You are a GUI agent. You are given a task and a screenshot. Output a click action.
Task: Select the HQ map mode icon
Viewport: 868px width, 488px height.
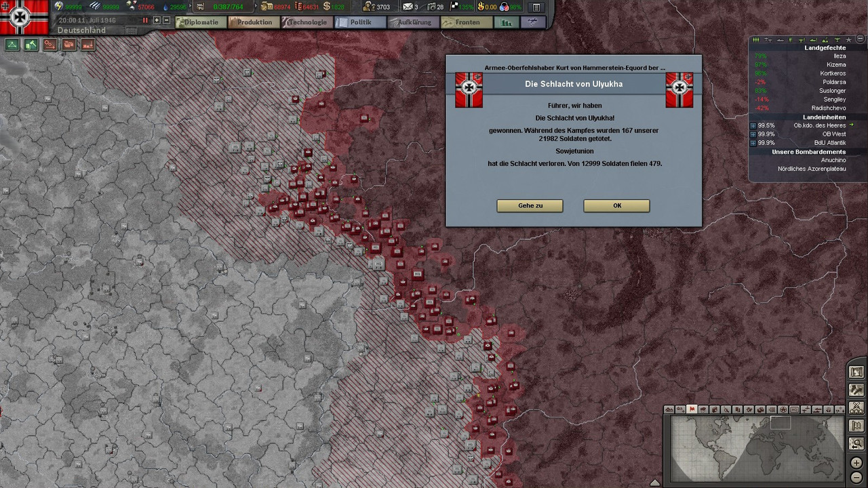(794, 409)
